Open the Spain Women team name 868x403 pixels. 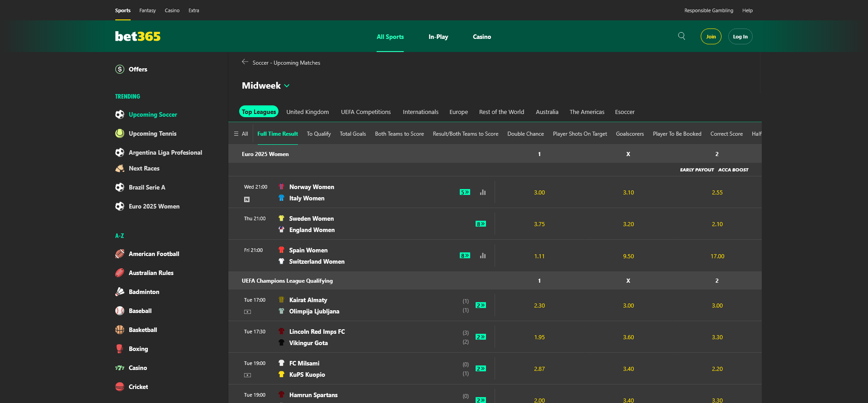tap(308, 250)
